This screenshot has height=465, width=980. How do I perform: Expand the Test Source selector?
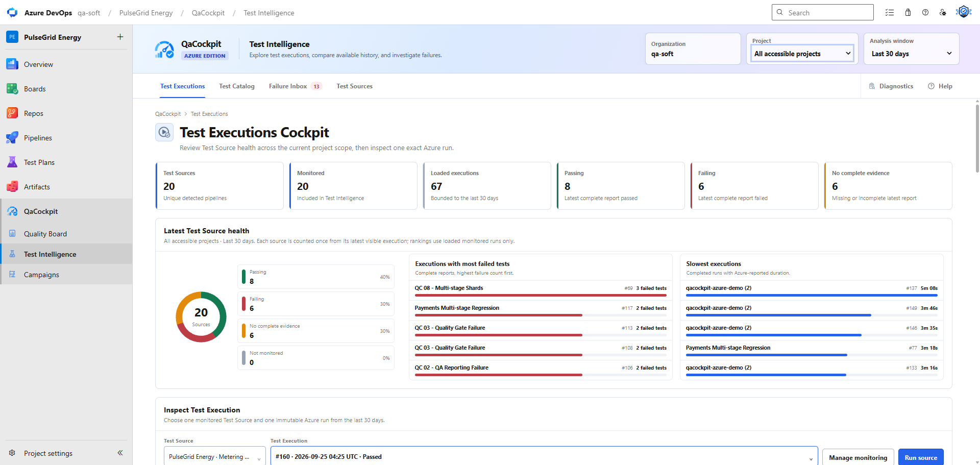pos(214,456)
